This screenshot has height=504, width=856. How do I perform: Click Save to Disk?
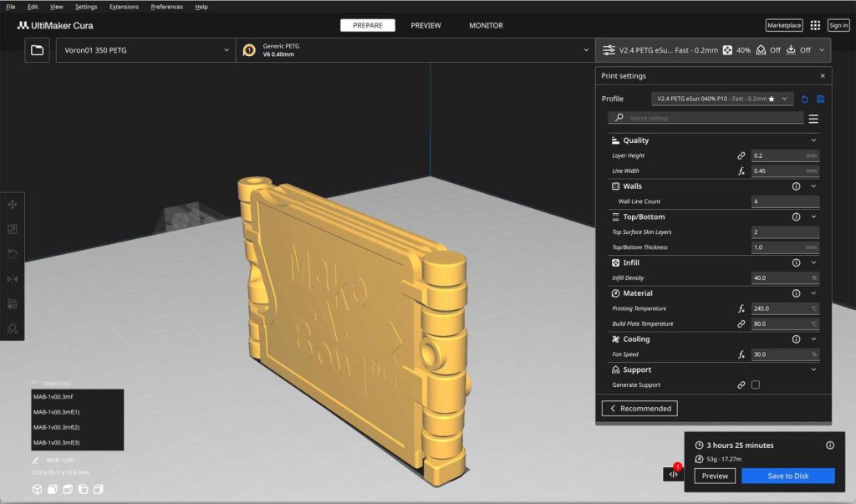787,476
